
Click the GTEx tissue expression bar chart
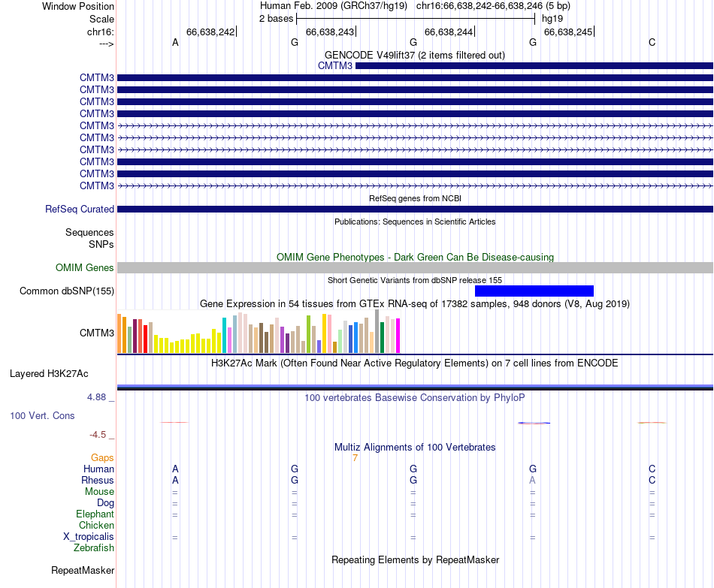(x=259, y=332)
